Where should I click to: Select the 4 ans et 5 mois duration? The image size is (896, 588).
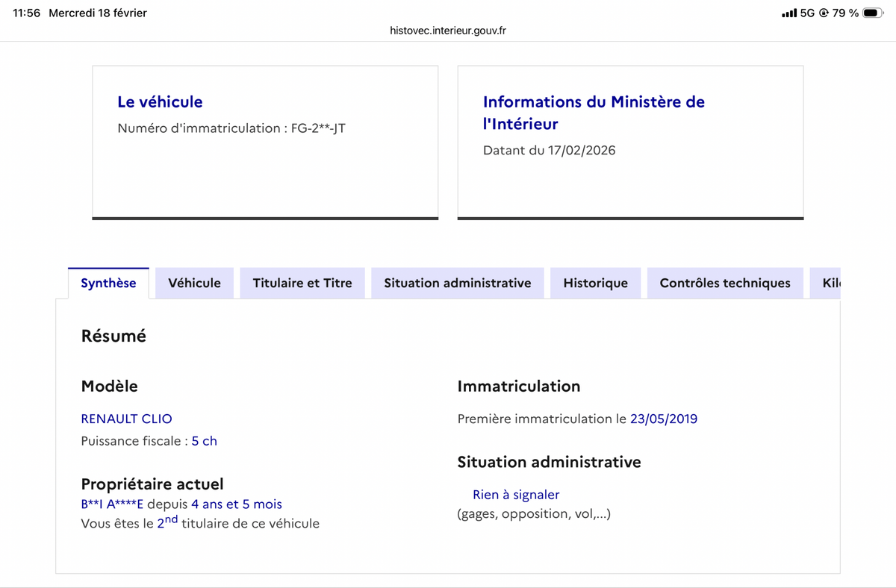coord(237,504)
